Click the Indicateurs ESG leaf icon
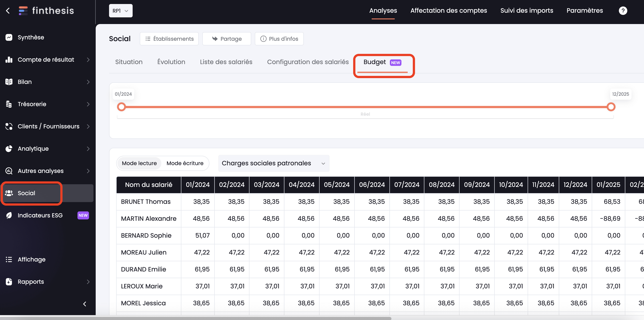 (9, 215)
